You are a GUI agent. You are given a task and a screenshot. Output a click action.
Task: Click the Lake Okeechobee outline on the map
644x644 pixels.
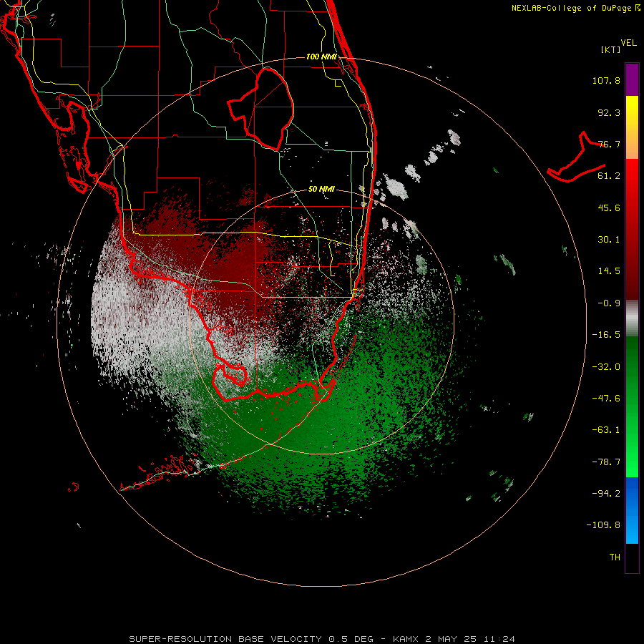point(261,109)
